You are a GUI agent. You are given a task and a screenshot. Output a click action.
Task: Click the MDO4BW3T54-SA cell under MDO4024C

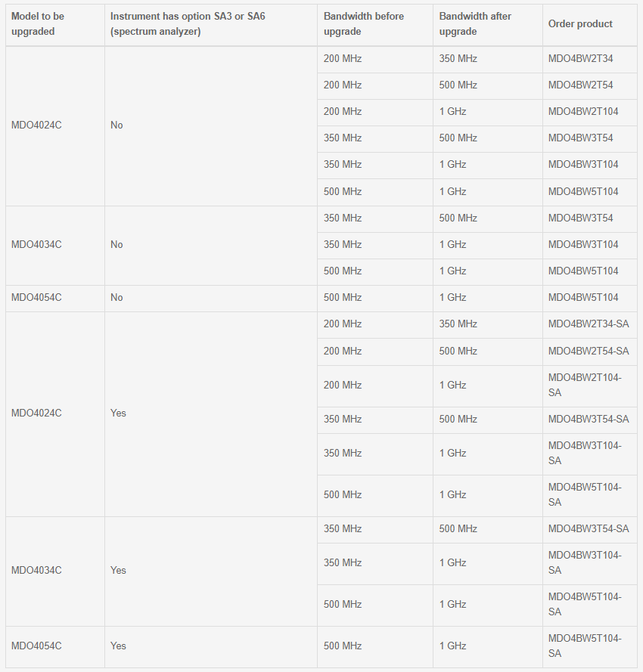(x=590, y=419)
